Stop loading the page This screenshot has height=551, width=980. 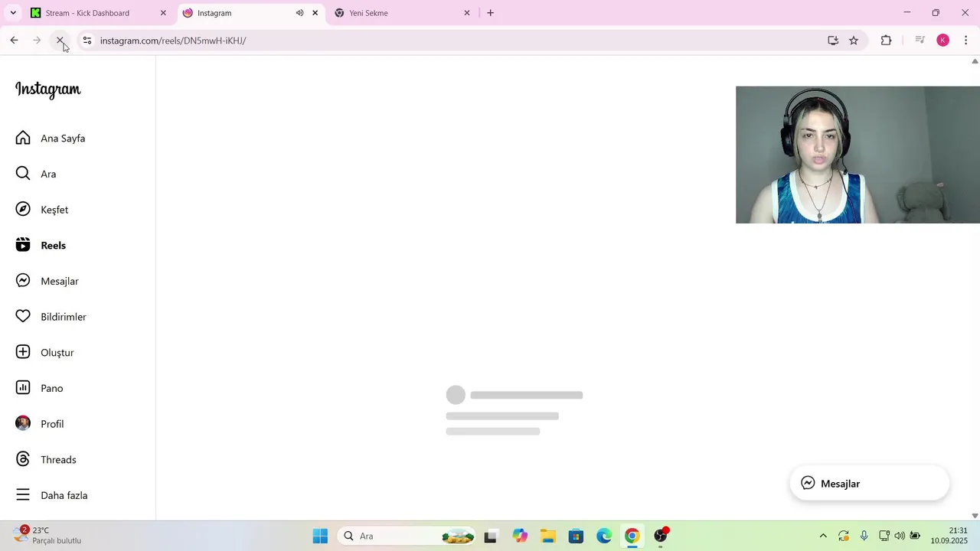point(60,41)
